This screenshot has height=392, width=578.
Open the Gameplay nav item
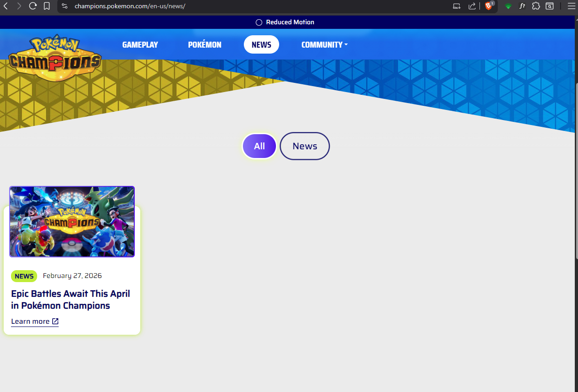140,44
